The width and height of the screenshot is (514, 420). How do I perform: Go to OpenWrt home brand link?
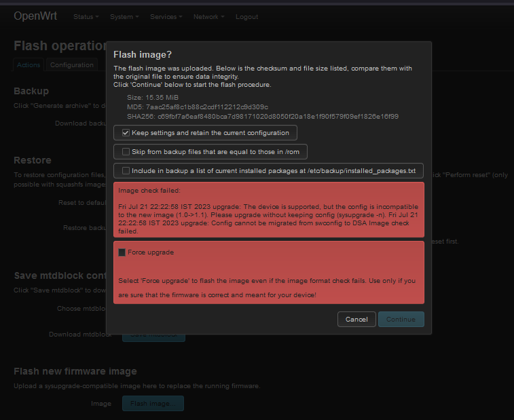point(35,16)
